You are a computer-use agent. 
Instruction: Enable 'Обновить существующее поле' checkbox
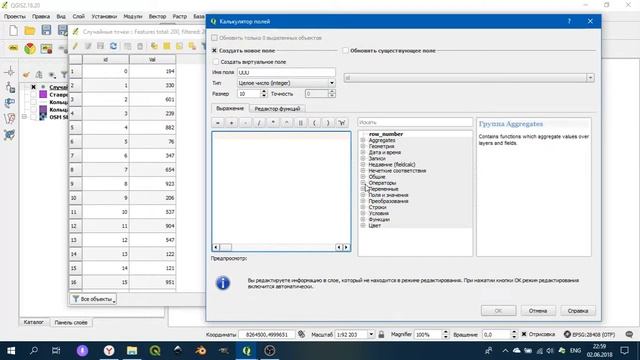tap(345, 51)
